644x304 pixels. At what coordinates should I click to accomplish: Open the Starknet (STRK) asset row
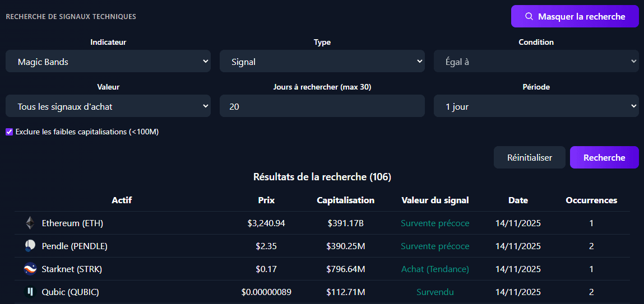322,269
